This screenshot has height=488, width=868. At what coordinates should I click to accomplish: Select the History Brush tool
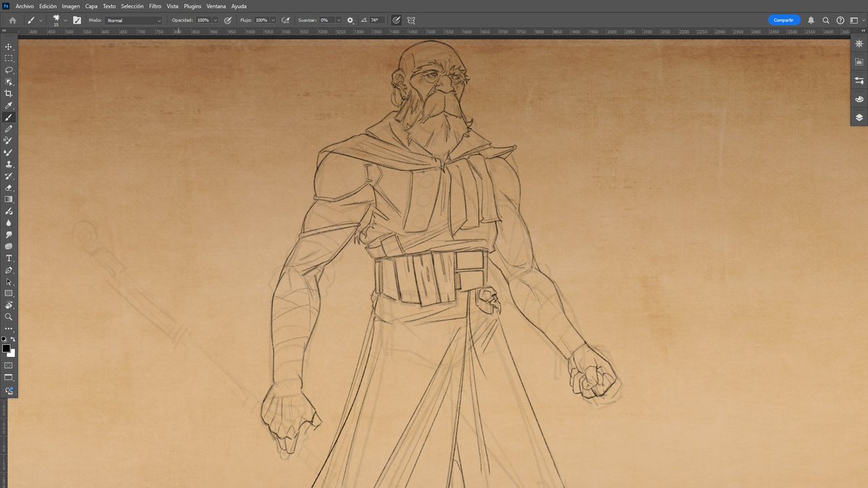9,176
